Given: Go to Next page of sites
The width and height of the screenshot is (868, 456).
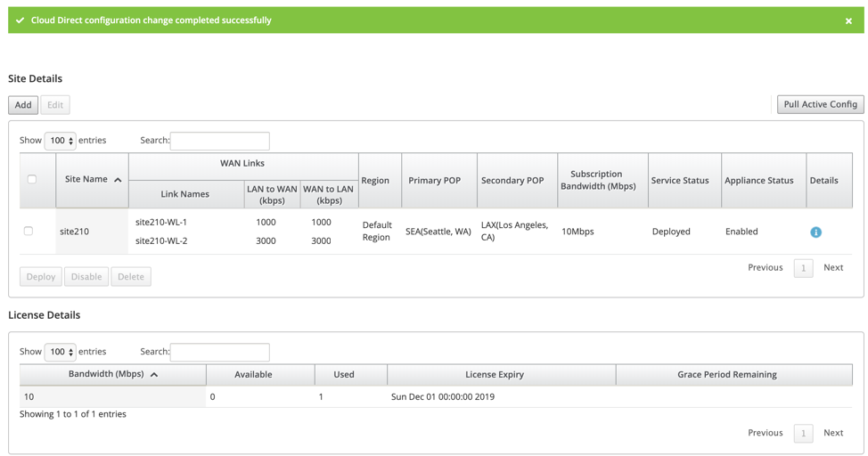Looking at the screenshot, I should 833,268.
